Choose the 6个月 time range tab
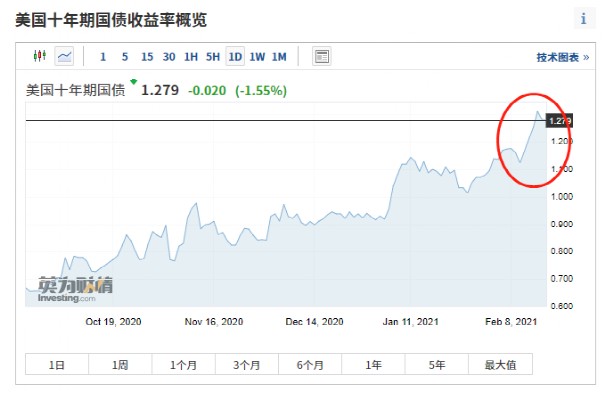The image size is (605, 394). [x=310, y=364]
